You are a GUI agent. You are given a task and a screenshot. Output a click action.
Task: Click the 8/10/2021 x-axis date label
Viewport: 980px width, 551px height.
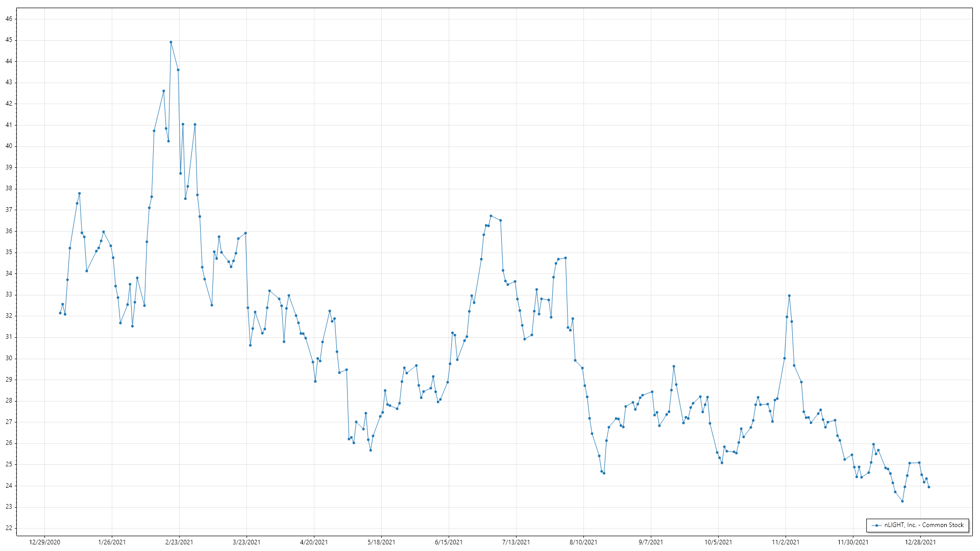pyautogui.click(x=583, y=542)
